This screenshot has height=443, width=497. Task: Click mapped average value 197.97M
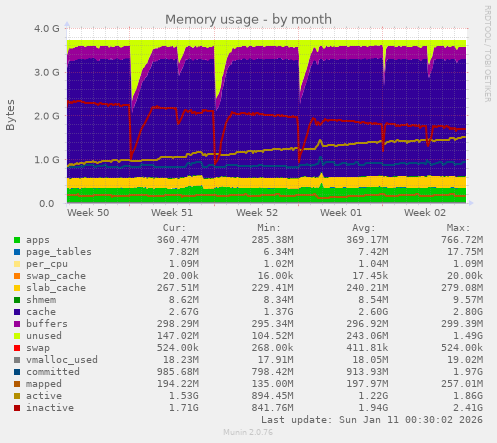[367, 384]
